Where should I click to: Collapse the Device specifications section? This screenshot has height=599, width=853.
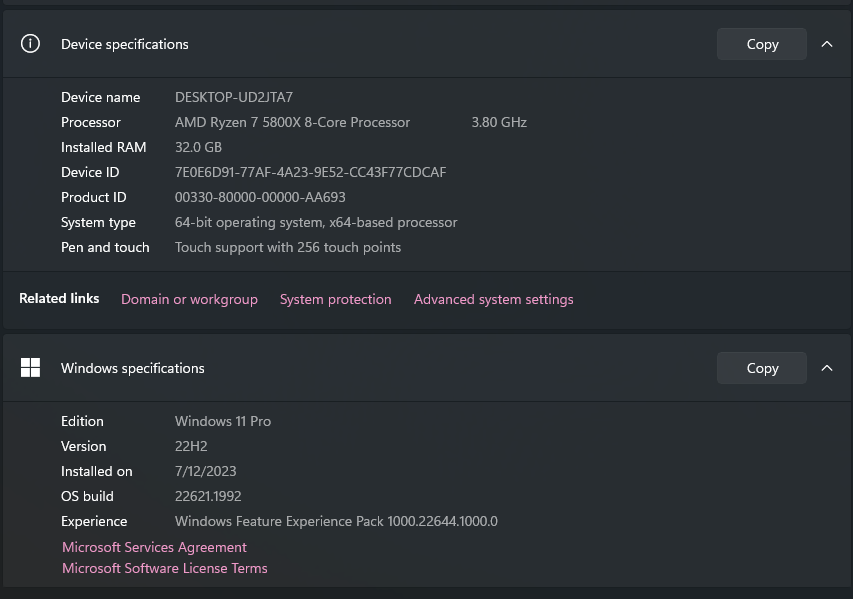[x=827, y=44]
